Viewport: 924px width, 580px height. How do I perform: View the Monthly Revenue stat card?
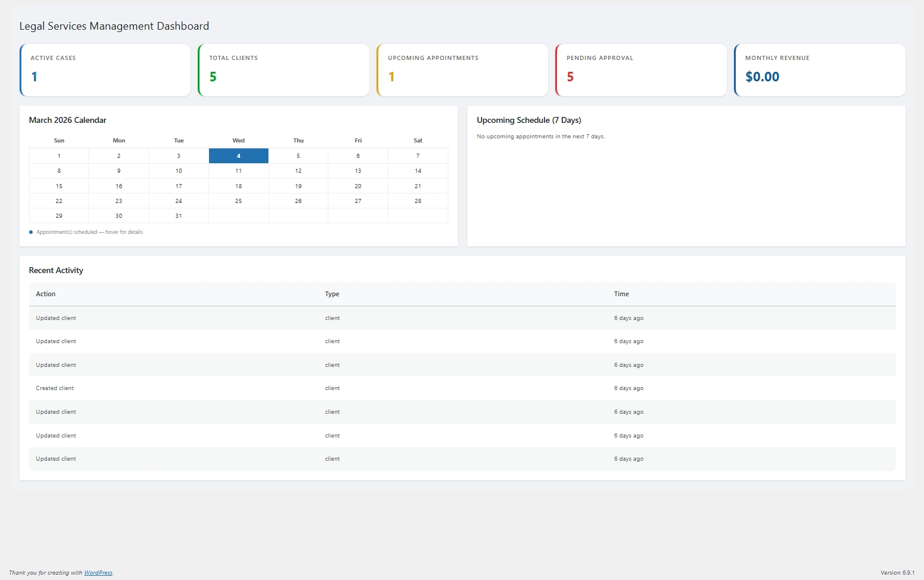(820, 70)
